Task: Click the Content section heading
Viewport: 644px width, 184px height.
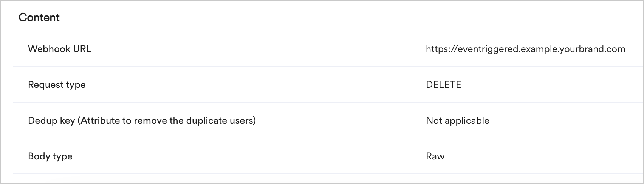Action: tap(39, 18)
